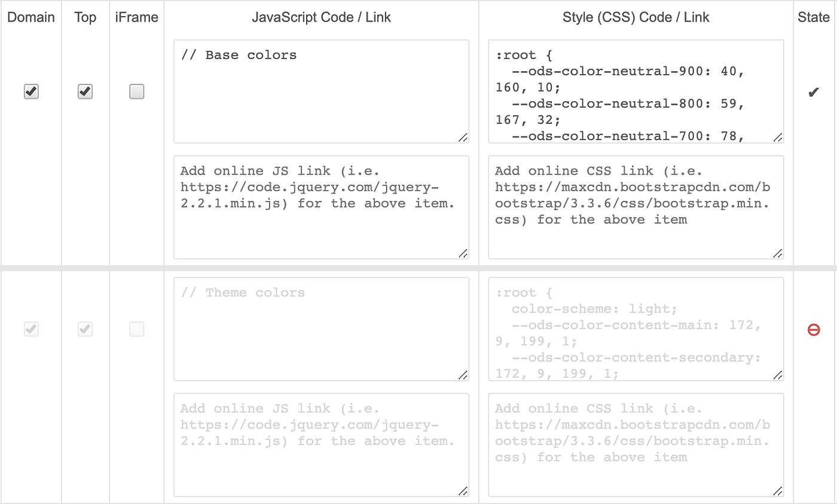
Task: Click the State column header
Action: (x=813, y=17)
